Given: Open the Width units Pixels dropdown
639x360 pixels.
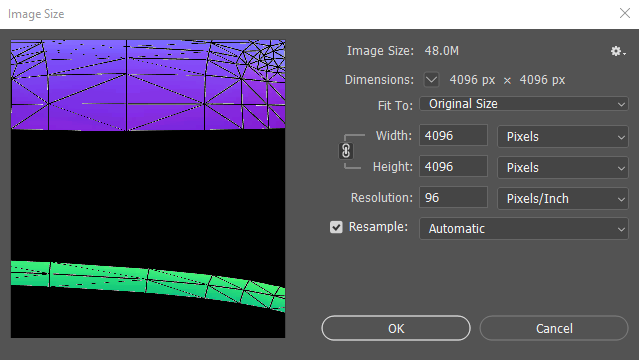Looking at the screenshot, I should 563,137.
